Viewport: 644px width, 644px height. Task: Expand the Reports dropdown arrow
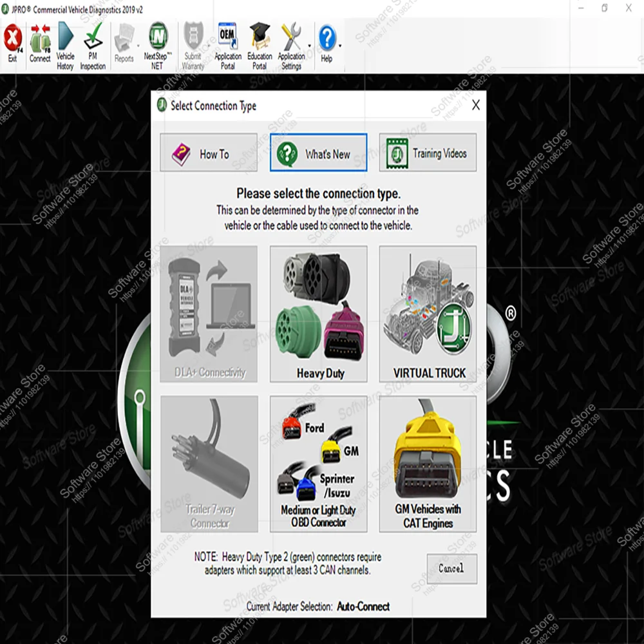click(x=138, y=46)
